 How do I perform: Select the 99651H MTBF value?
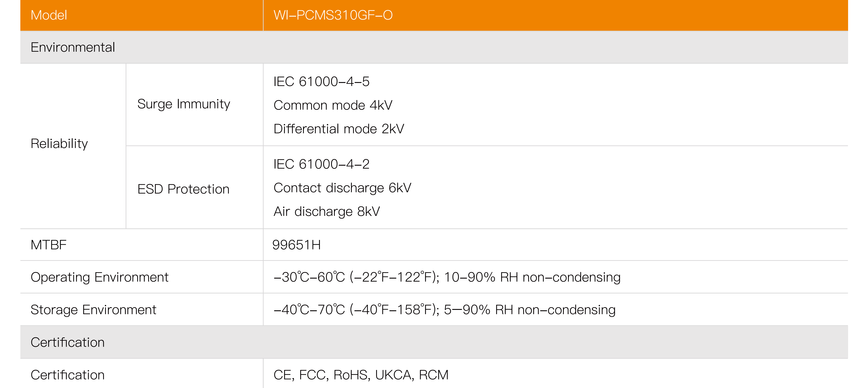tap(296, 245)
